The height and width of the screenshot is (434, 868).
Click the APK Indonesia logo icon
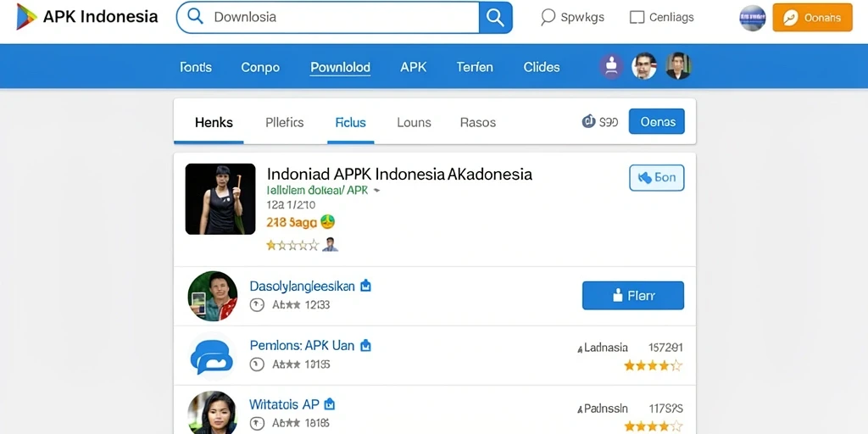click(x=26, y=17)
